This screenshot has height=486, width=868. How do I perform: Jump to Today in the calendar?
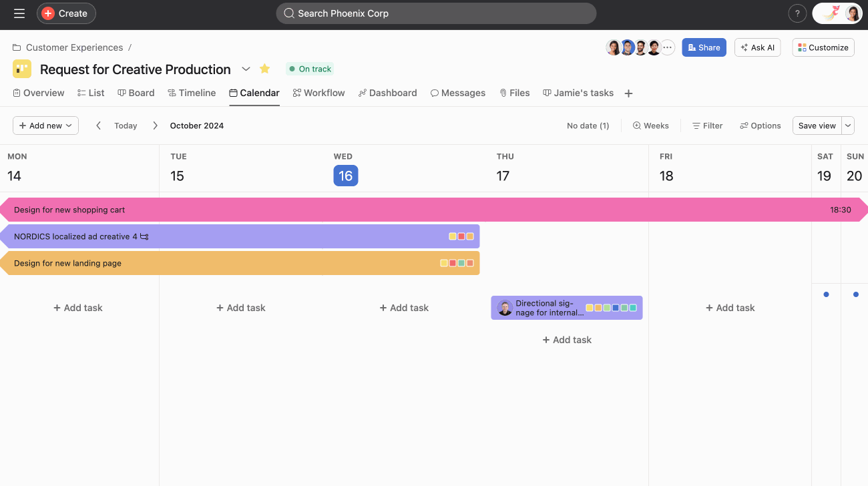(125, 126)
